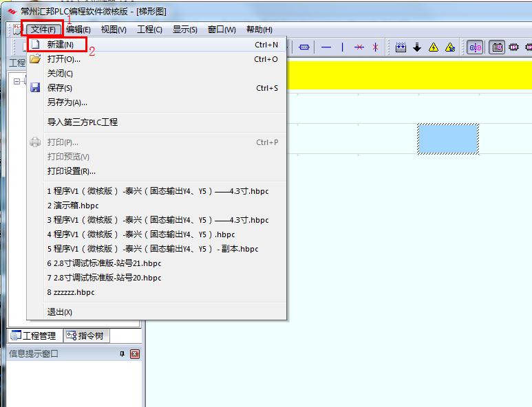Click 打印(P)... menu entry
Screen dimensions: 532x407
tap(157, 142)
